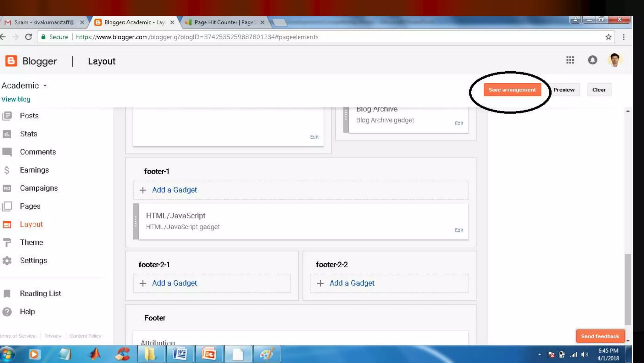The image size is (644, 363).
Task: Open Stats from the sidebar
Action: (x=28, y=134)
